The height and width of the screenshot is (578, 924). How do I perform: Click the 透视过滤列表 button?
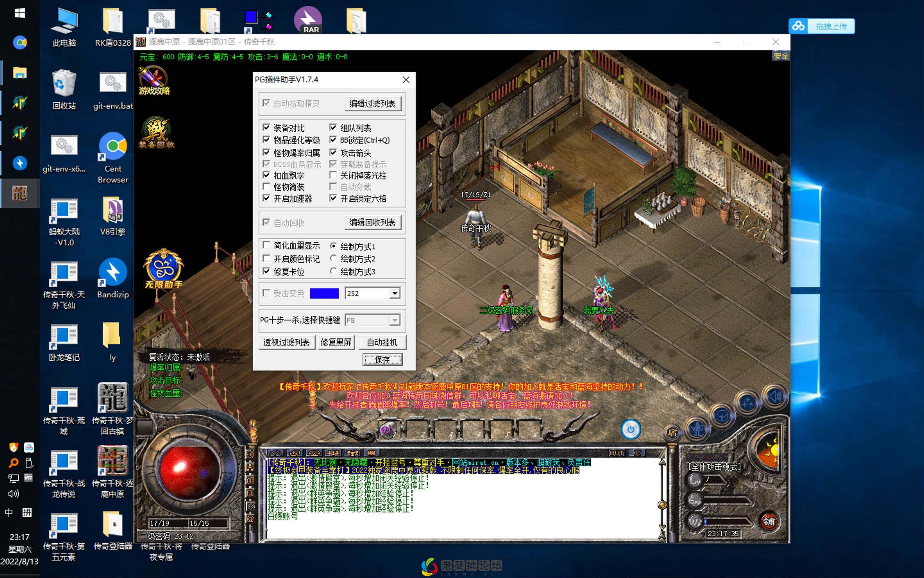coord(287,342)
